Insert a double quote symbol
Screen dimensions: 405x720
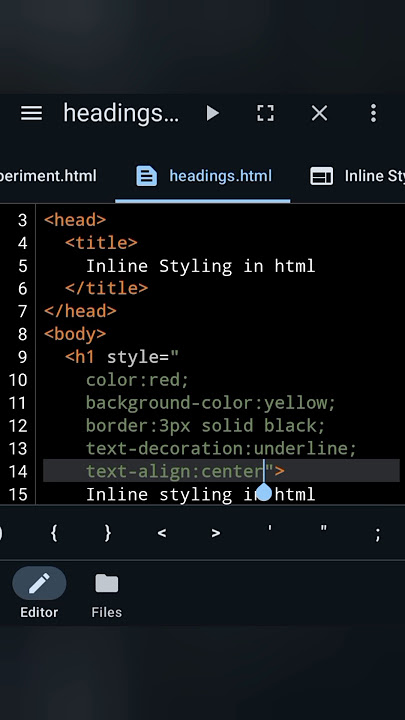324,529
